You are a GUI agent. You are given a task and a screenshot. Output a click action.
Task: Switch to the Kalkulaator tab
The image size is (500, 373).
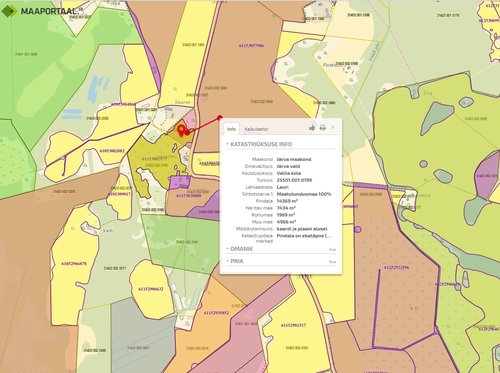[x=256, y=129]
